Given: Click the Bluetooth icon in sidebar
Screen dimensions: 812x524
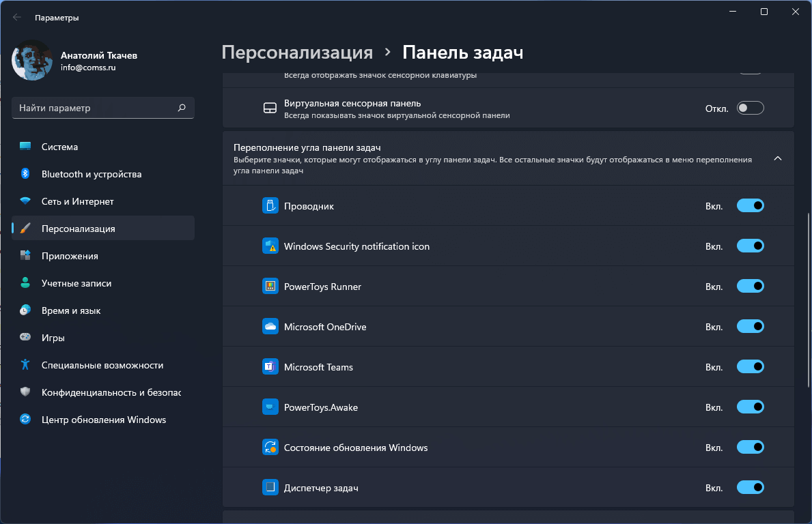Looking at the screenshot, I should [25, 174].
